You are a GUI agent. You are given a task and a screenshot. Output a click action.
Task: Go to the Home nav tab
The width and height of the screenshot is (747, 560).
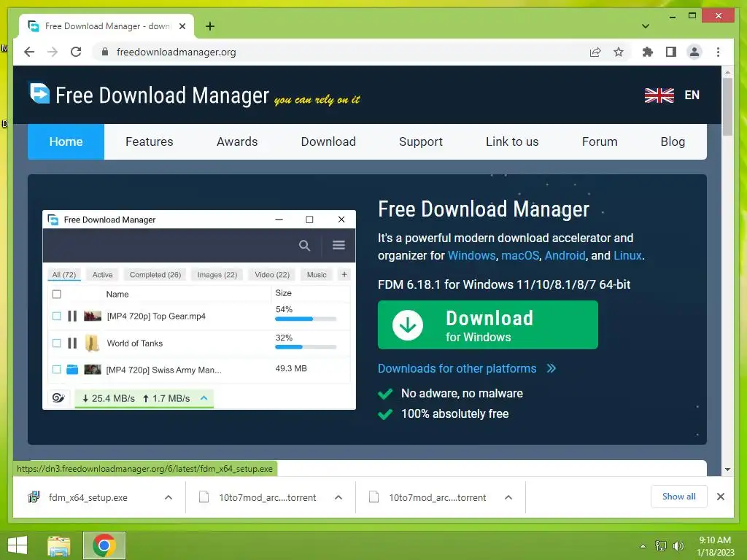click(x=66, y=141)
